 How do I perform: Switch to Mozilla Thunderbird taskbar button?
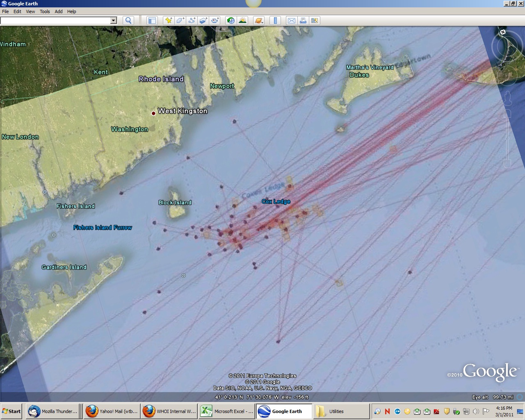tap(52, 411)
